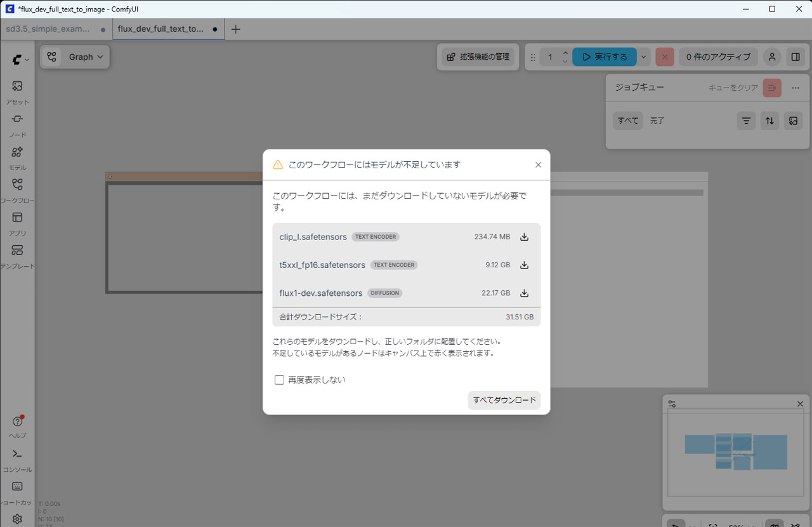Open the ヘルプ (Help) center
This screenshot has width=812, height=527.
[x=17, y=427]
